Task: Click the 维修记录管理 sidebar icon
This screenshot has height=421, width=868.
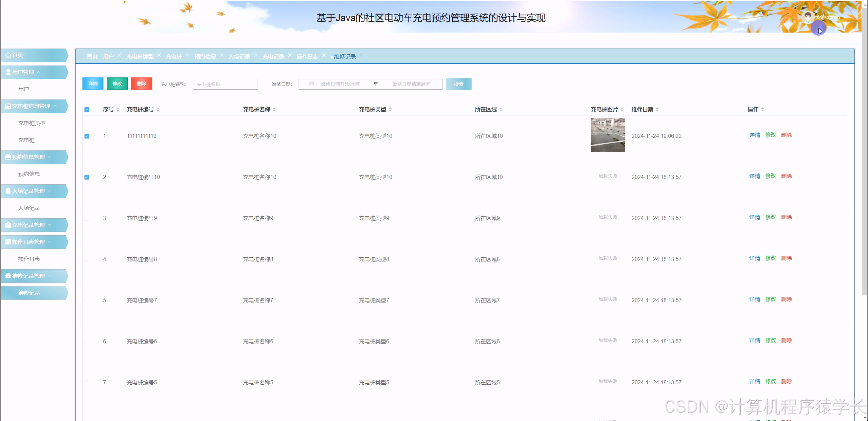Action: tap(7, 276)
